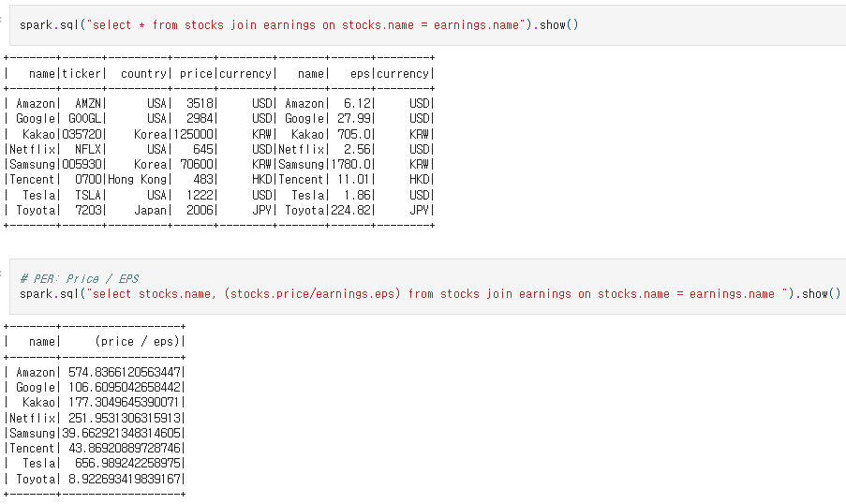Screen dimensions: 846x504
Task: Click the result '106.6095042658442'
Action: [125, 388]
